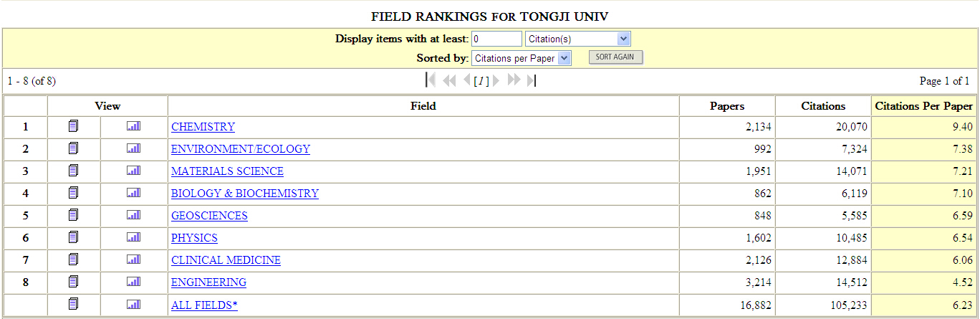This screenshot has width=980, height=319.
Task: Click the next page single arrow
Action: pyautogui.click(x=497, y=80)
